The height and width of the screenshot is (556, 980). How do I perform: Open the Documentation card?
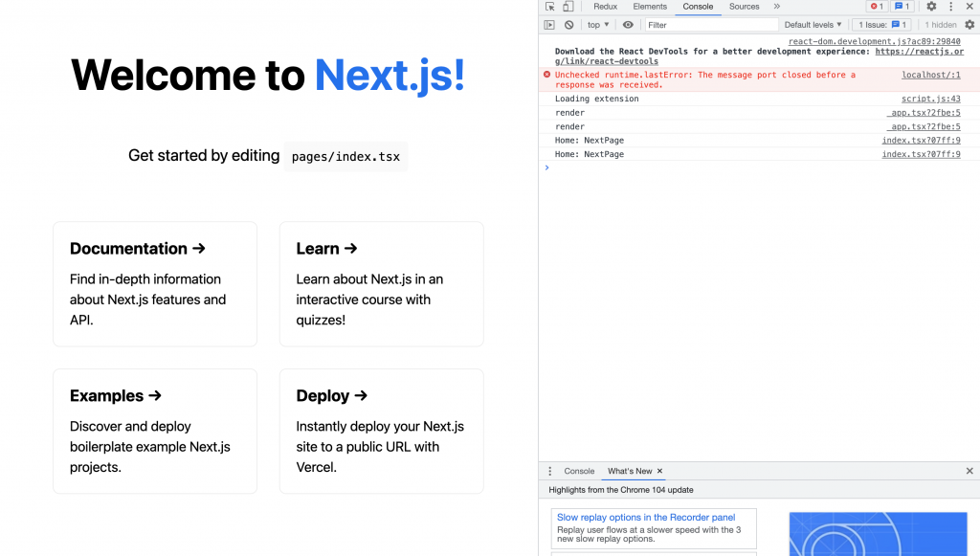[155, 284]
